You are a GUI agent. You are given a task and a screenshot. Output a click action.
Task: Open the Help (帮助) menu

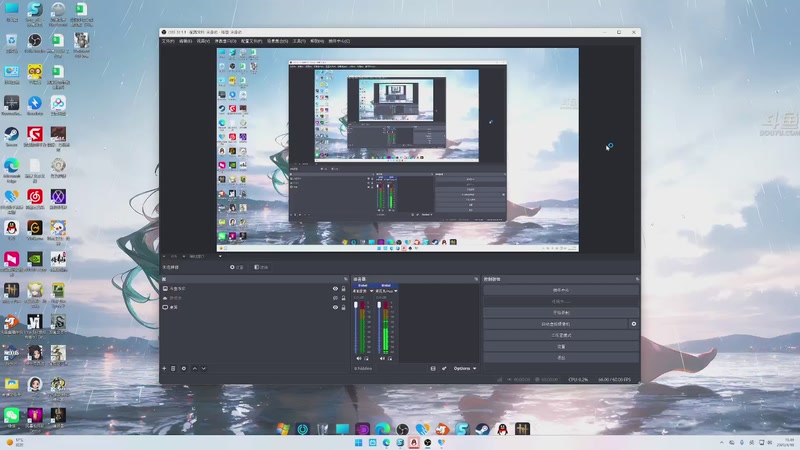(x=317, y=41)
